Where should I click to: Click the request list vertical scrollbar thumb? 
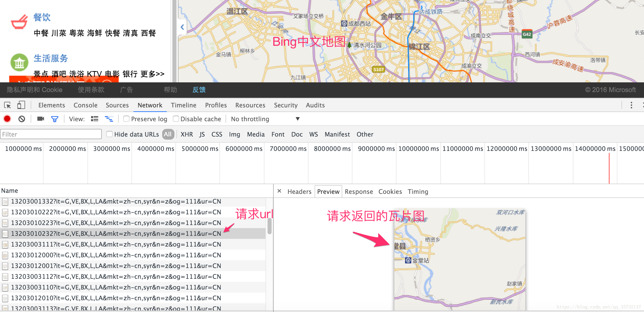tap(269, 226)
